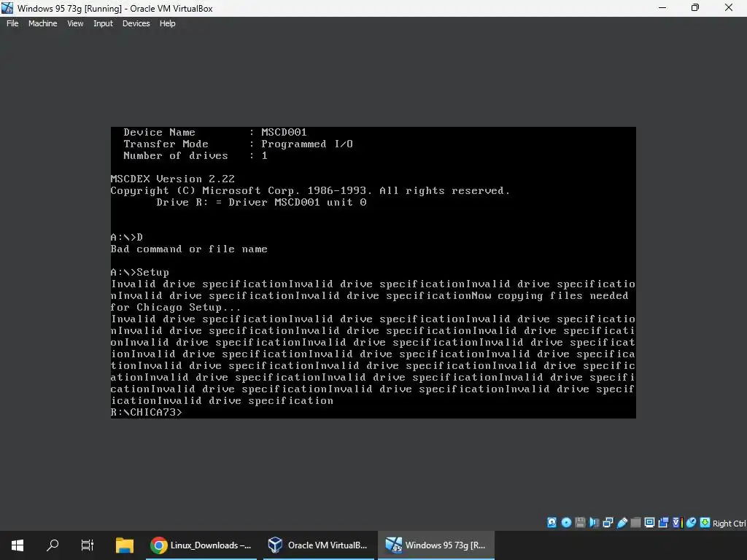Click the shared folders indicator icon
747x560 pixels.
pos(635,522)
